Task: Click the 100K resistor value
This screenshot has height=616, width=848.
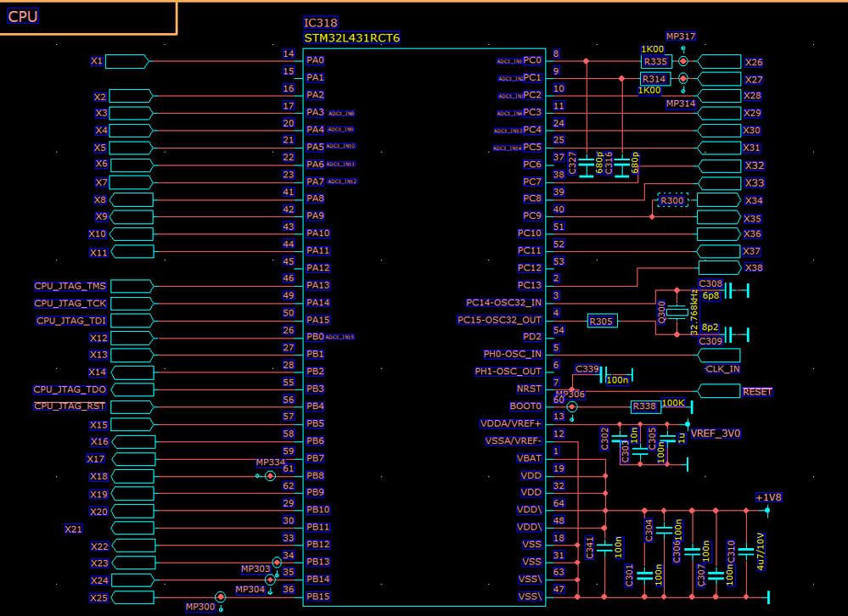Action: click(673, 402)
